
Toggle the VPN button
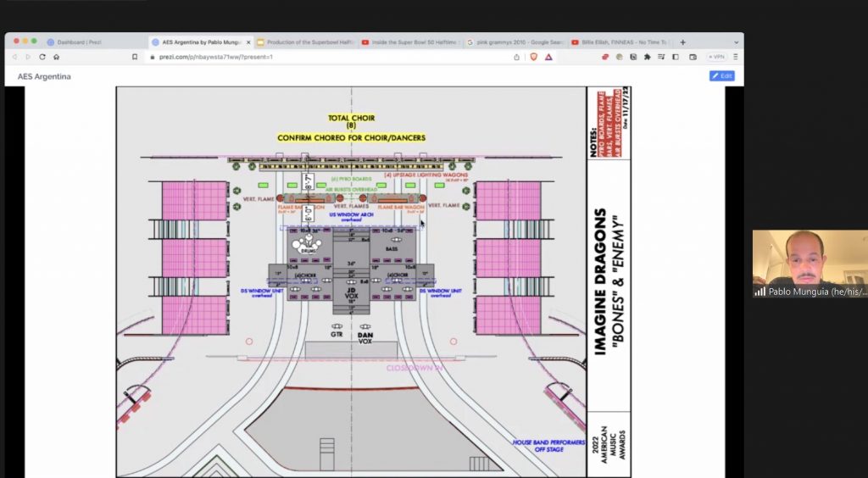tap(716, 57)
